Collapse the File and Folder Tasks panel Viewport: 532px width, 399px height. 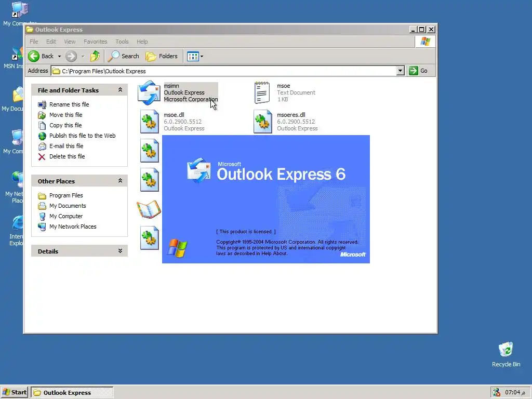[x=120, y=90]
